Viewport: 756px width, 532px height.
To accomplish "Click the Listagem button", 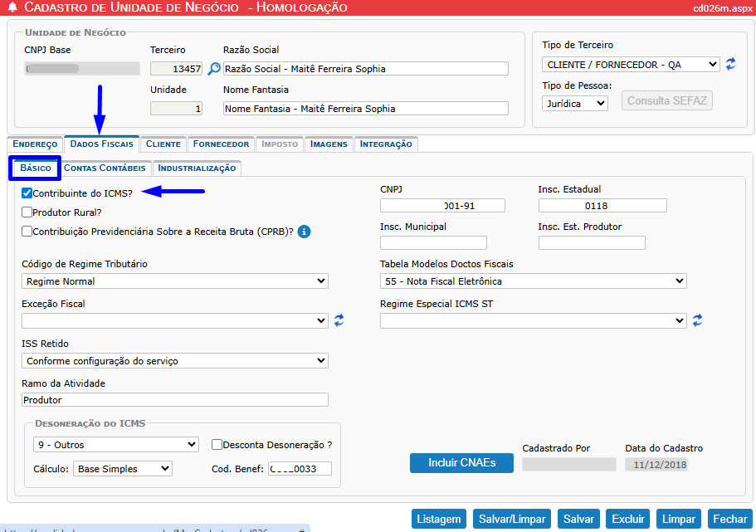I will (x=439, y=519).
